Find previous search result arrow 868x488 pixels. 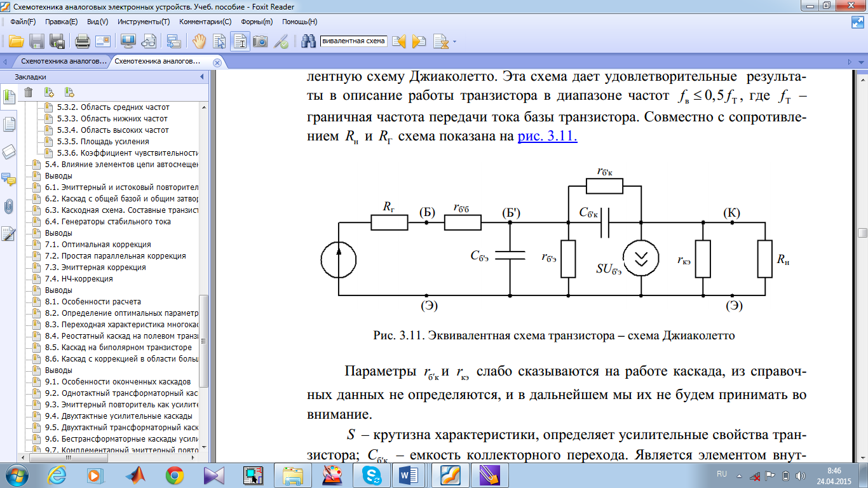[398, 42]
